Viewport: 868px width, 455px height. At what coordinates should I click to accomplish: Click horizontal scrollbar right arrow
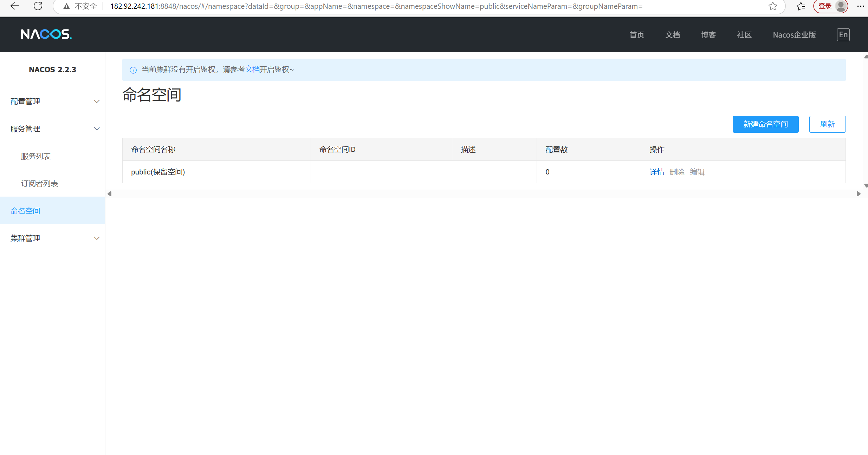859,194
